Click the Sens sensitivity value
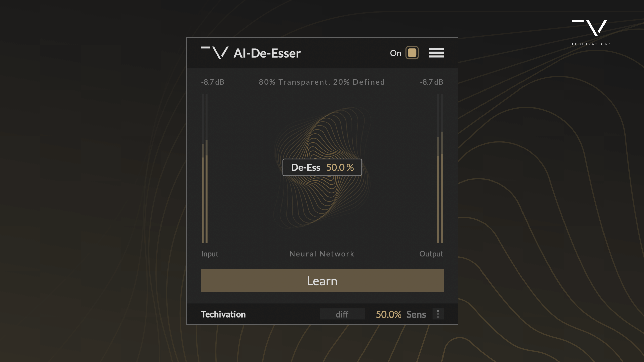 coord(388,314)
